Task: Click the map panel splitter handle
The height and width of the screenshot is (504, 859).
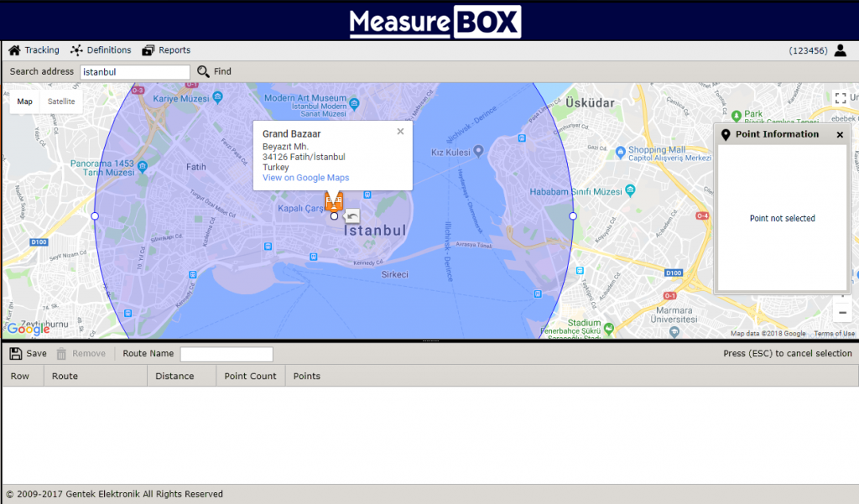Action: 429,340
